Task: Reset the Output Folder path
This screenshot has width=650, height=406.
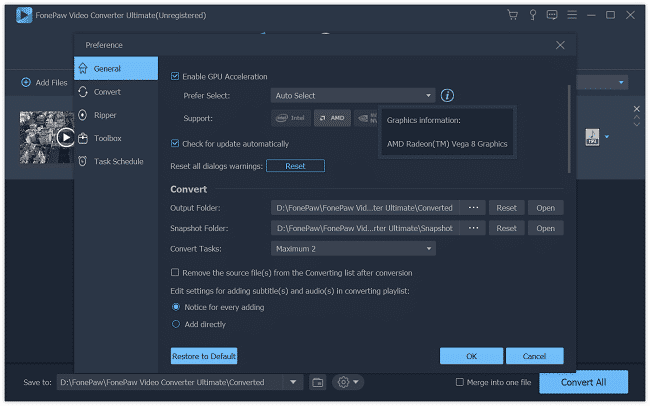Action: click(x=507, y=208)
